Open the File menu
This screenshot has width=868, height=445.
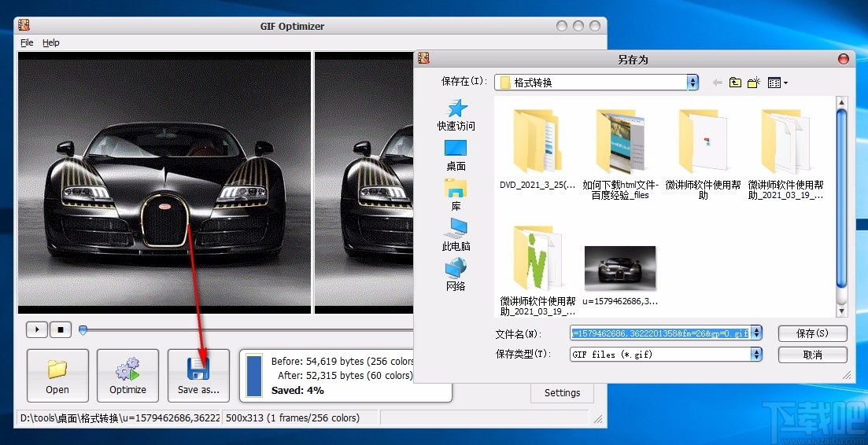click(27, 42)
